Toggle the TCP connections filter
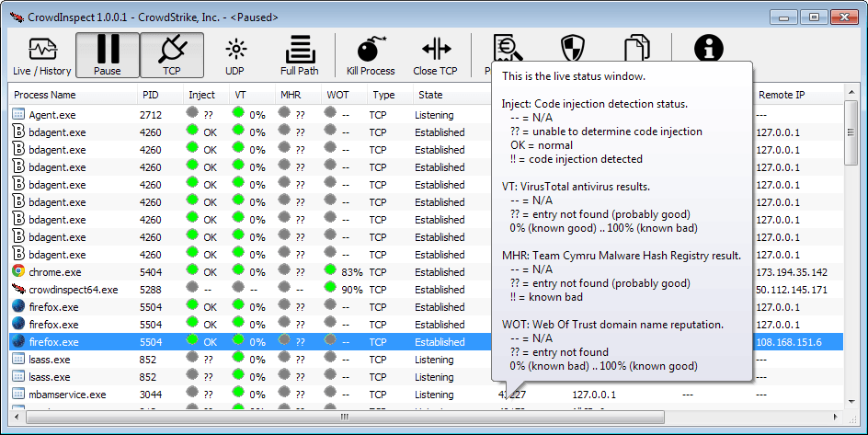 [172, 56]
